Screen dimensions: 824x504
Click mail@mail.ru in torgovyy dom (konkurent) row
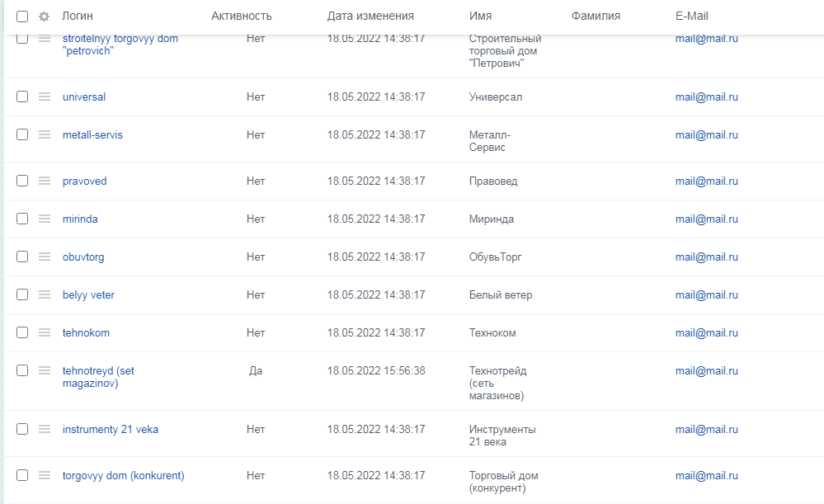(x=707, y=475)
